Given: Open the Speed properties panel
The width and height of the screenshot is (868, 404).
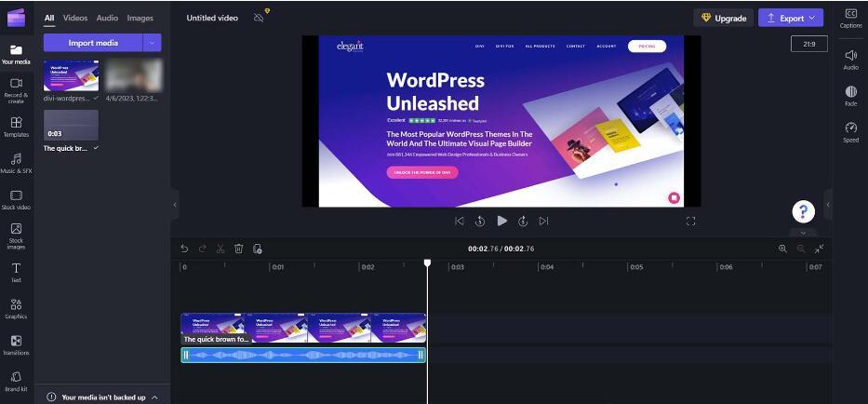Looking at the screenshot, I should click(851, 132).
